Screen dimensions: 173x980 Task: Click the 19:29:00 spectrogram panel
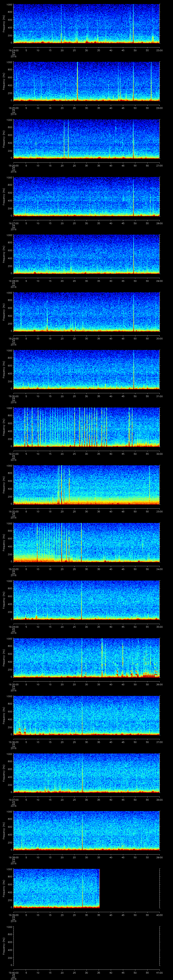[86, 312]
